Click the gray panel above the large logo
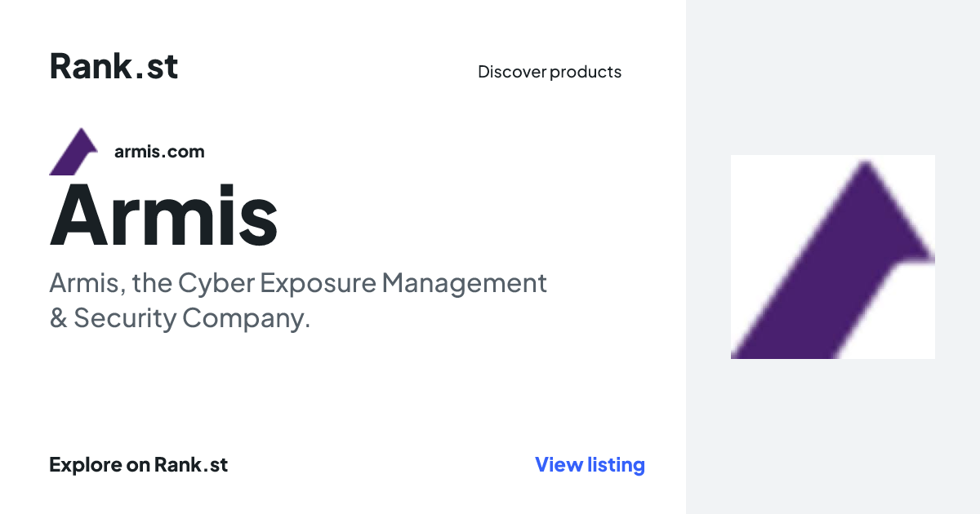The width and height of the screenshot is (980, 514). pyautogui.click(x=833, y=78)
